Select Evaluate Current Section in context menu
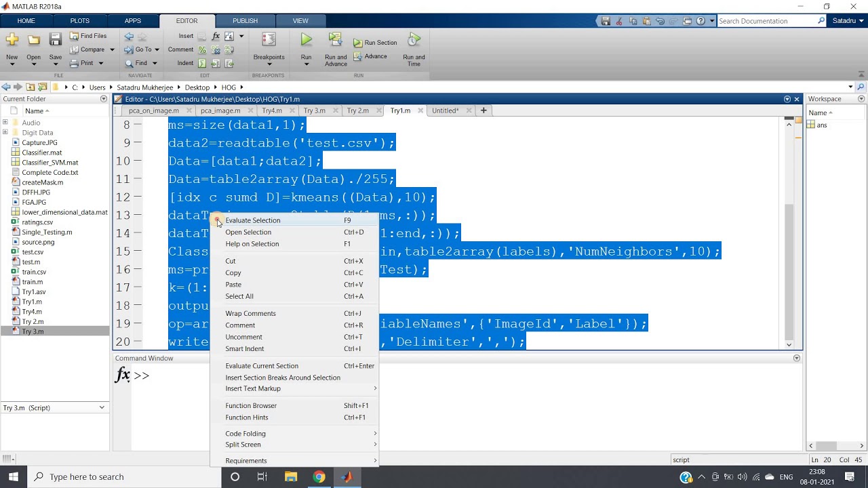 pyautogui.click(x=294, y=366)
